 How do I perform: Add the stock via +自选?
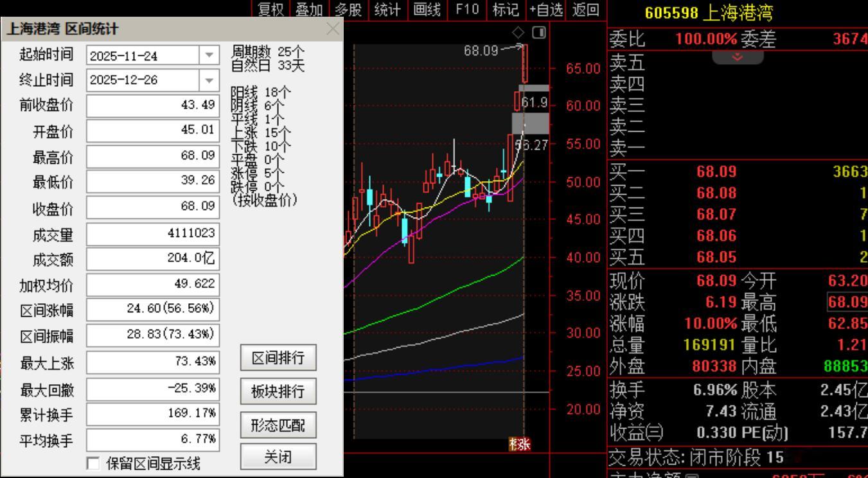click(x=545, y=10)
